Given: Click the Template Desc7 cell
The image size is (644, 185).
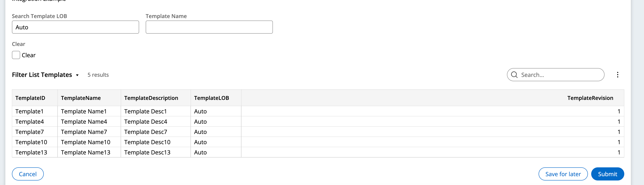Looking at the screenshot, I should click(x=145, y=132).
